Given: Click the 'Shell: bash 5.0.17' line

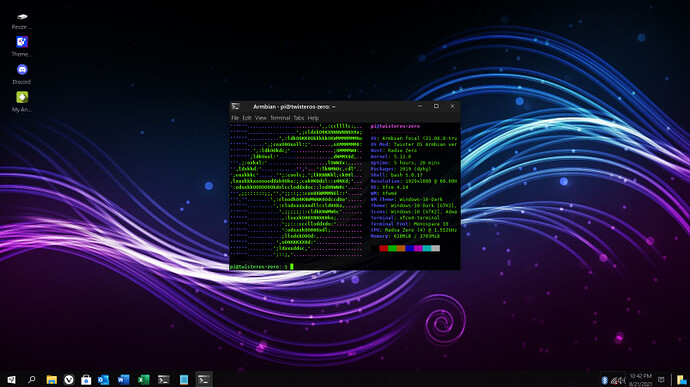Looking at the screenshot, I should click(396, 175).
